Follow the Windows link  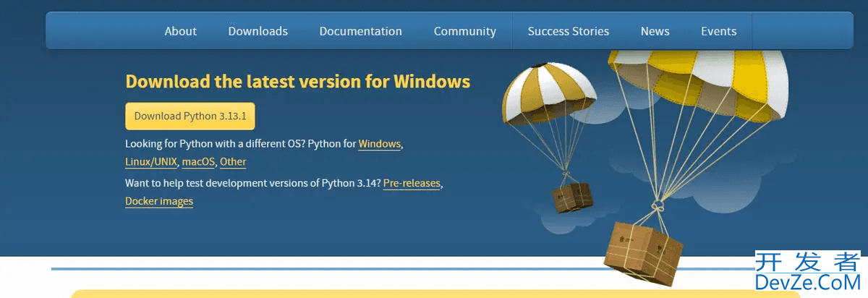(380, 144)
